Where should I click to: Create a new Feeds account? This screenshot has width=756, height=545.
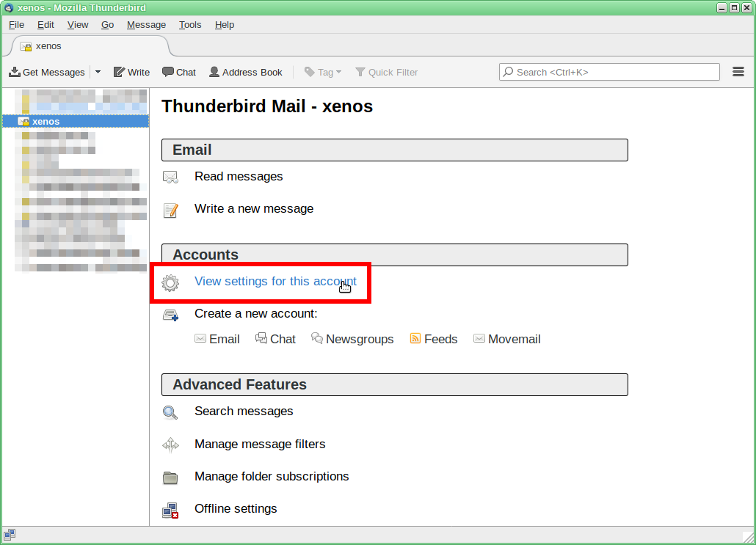click(434, 339)
